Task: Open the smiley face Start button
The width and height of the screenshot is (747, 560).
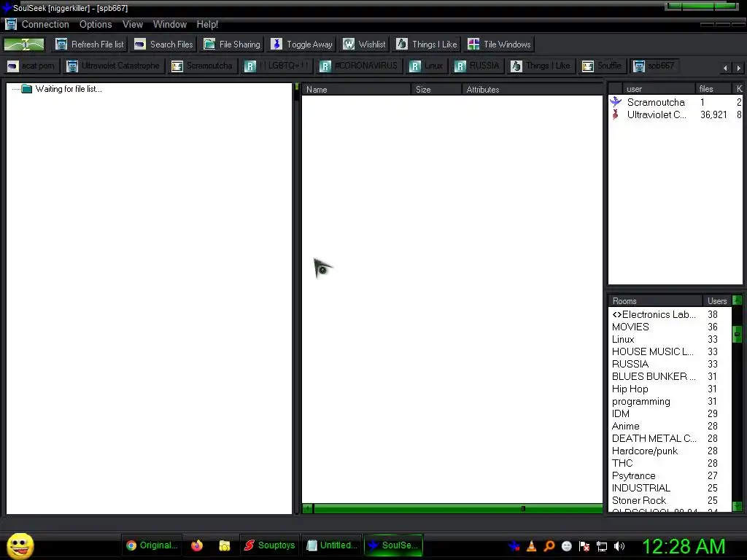Action: point(20,545)
